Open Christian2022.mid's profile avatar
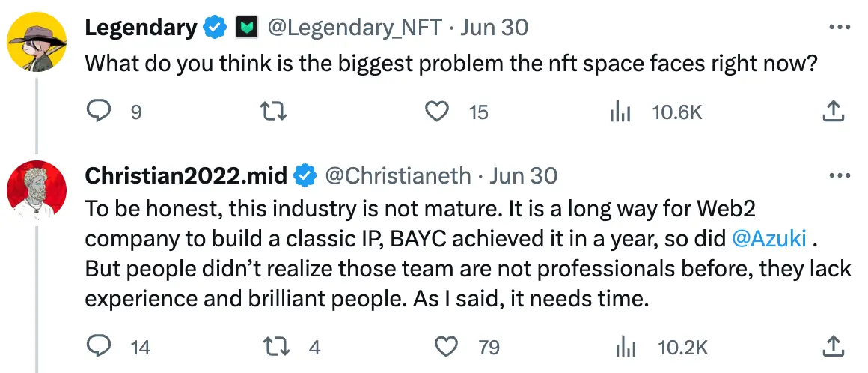 coord(37,186)
